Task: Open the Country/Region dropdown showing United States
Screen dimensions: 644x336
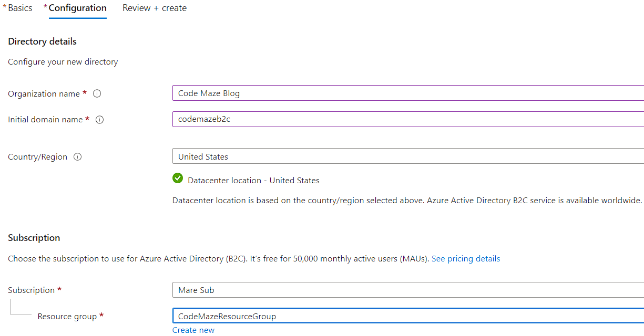Action: 407,156
